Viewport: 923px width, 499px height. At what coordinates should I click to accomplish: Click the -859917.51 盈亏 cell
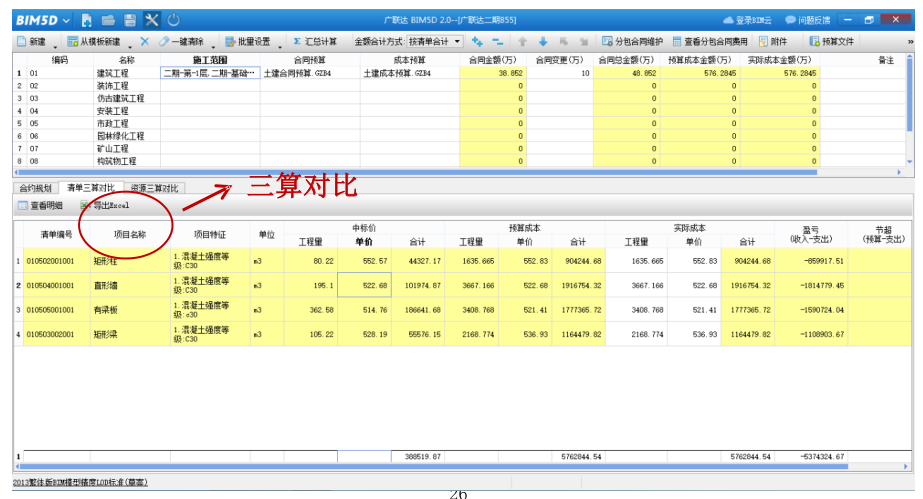coord(811,261)
